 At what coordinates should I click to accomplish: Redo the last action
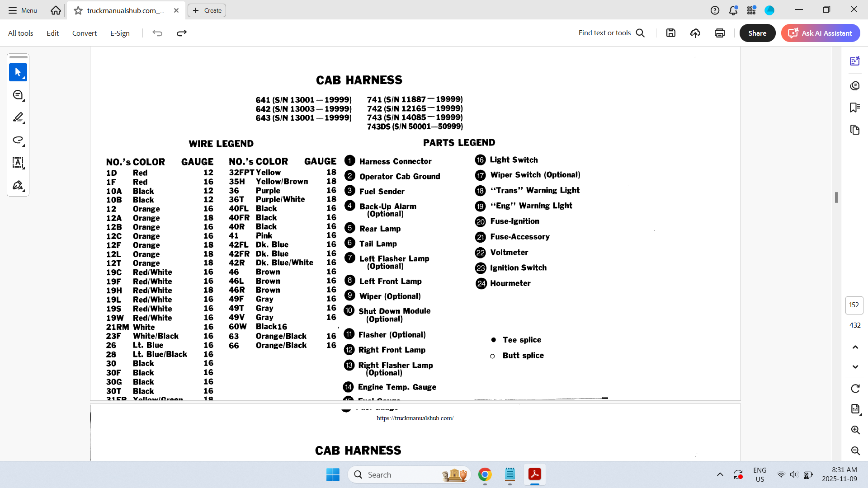point(182,33)
